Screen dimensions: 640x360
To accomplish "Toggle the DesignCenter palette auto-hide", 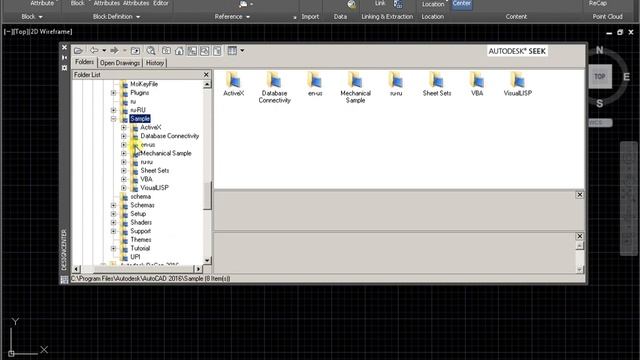I will (x=64, y=58).
